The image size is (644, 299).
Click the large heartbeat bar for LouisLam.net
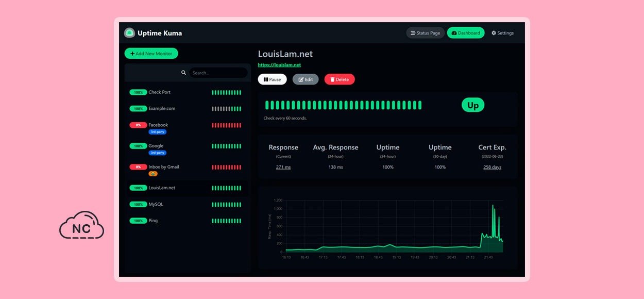click(x=343, y=105)
